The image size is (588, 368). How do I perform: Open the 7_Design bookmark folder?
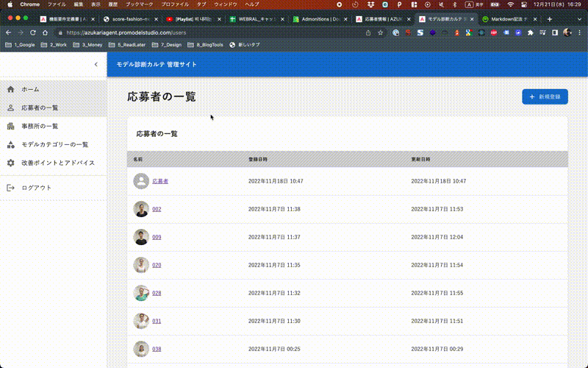pos(167,45)
